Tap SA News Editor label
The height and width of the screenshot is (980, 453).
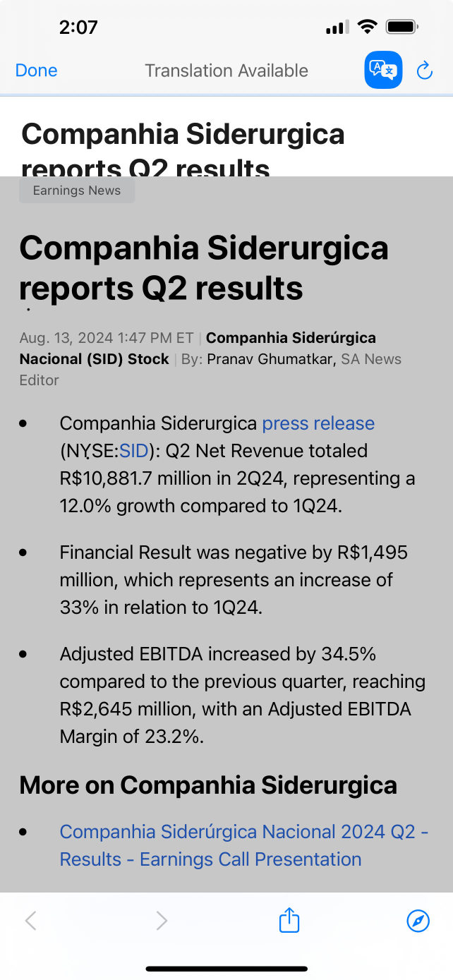[210, 369]
